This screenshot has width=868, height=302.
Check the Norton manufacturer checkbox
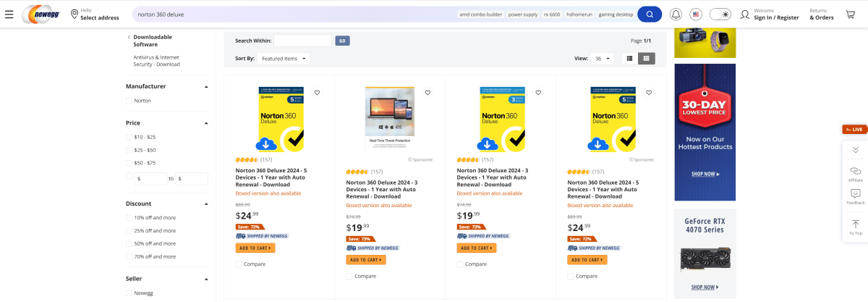pos(129,101)
